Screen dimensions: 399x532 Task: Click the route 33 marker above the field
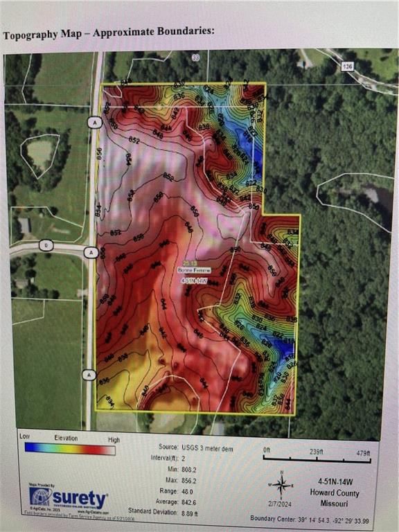(196, 57)
